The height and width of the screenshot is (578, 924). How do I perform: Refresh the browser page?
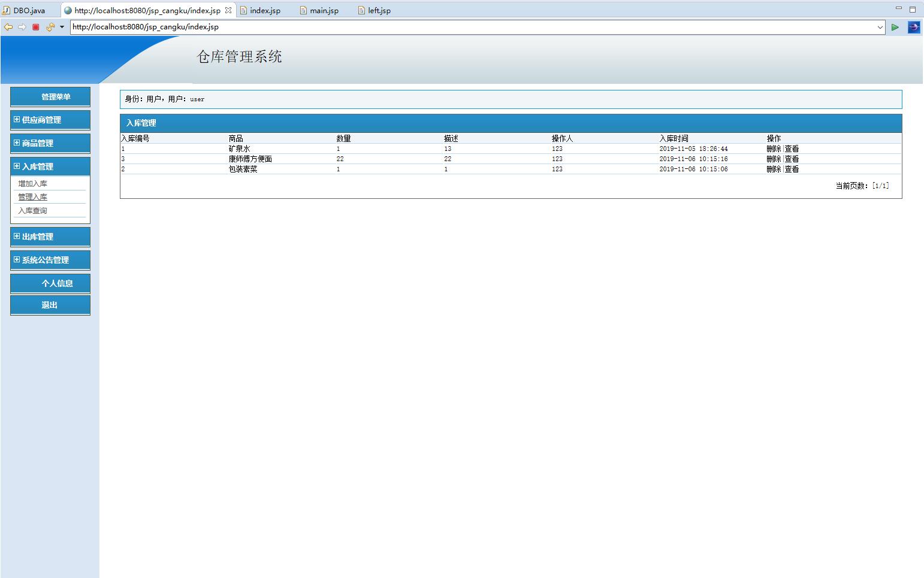[50, 27]
